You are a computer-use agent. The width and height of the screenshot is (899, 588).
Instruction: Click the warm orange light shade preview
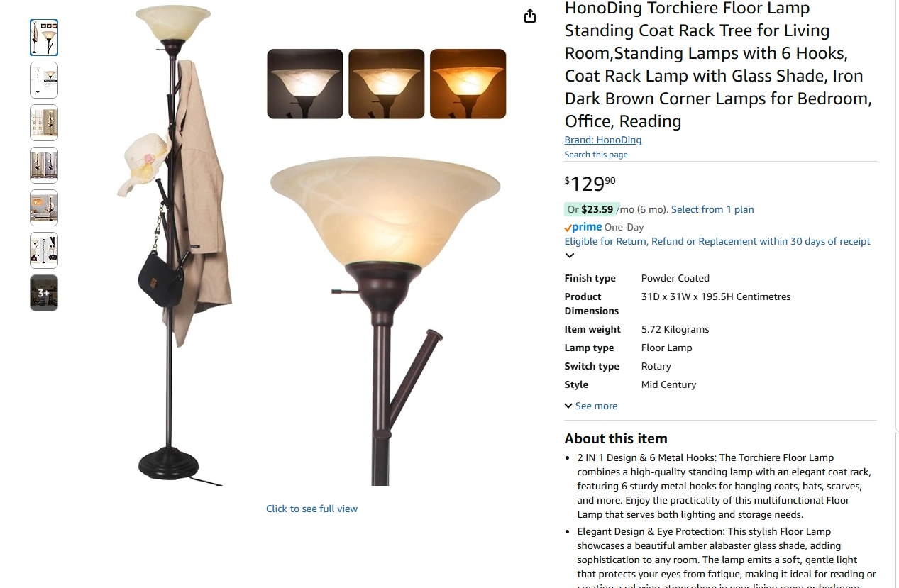tap(468, 84)
